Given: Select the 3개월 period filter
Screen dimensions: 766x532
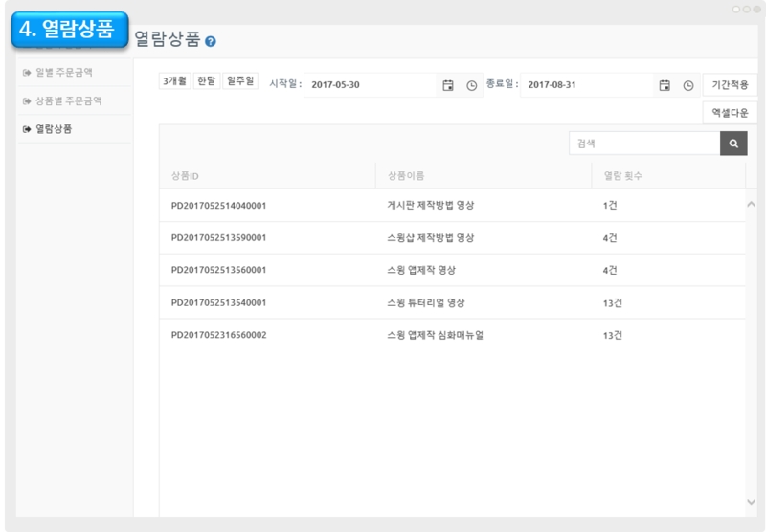Looking at the screenshot, I should pos(174,82).
